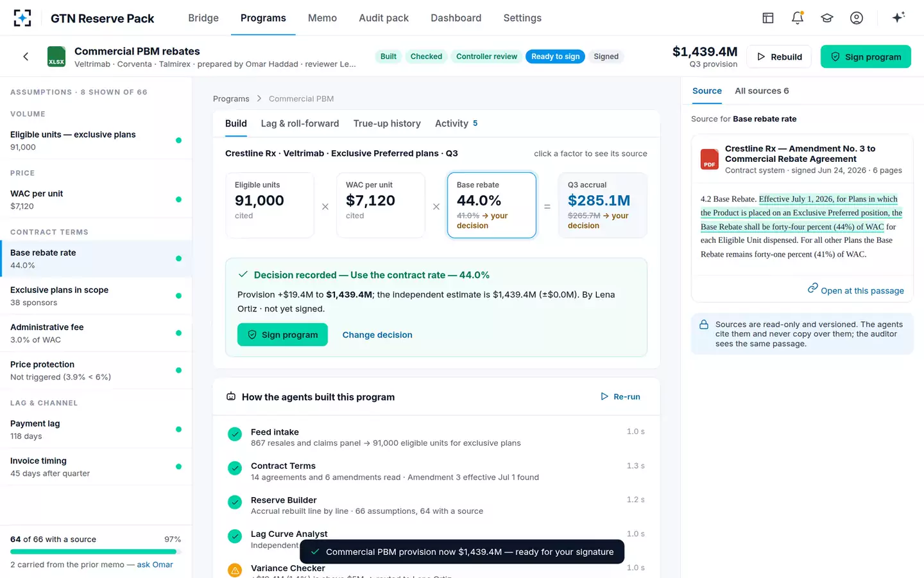The image size is (924, 578).
Task: Click Change decision link
Action: click(377, 335)
